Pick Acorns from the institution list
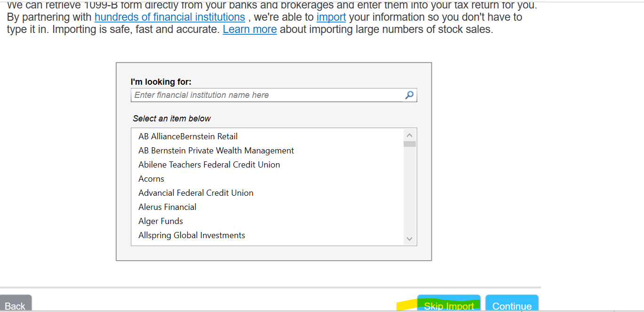Image resolution: width=644 pixels, height=312 pixels. pos(268,179)
